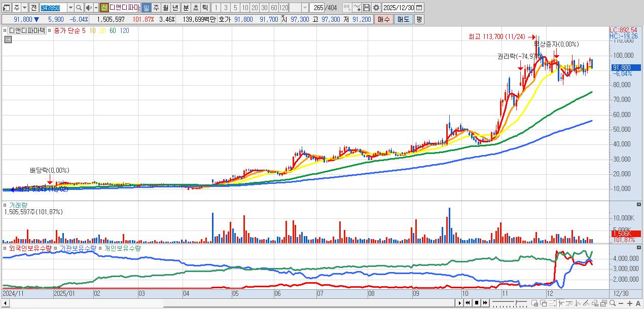Open the custom interval dropdown after 120

tap(305, 8)
